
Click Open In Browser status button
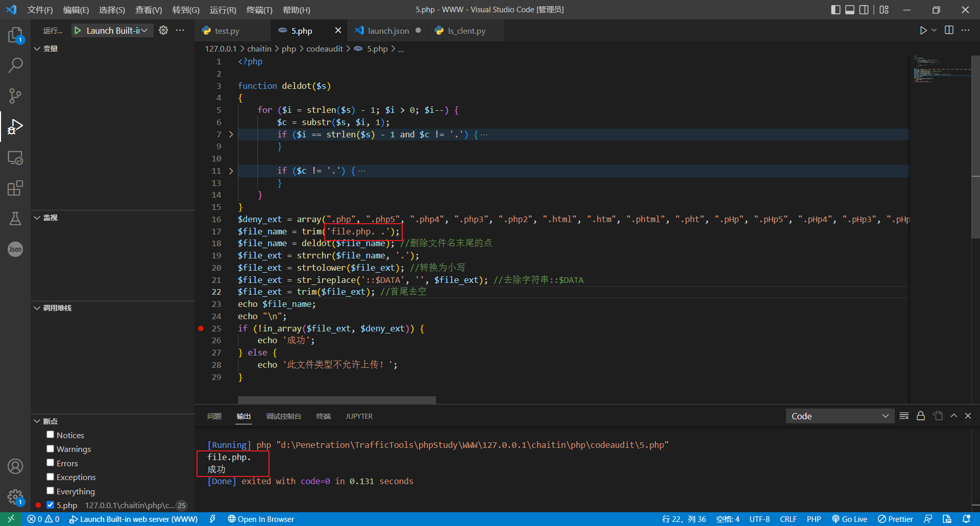tap(261, 519)
